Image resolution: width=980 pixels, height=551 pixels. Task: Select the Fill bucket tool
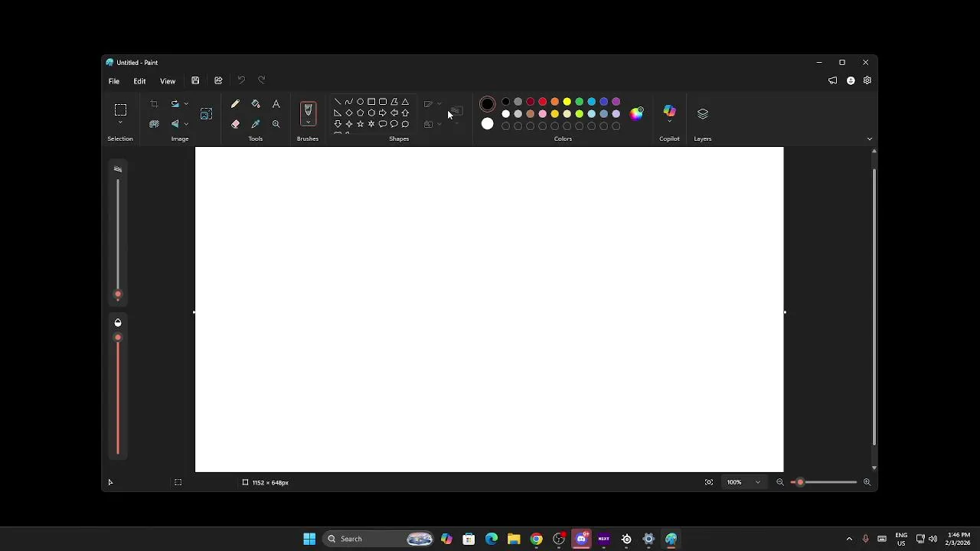tap(256, 104)
